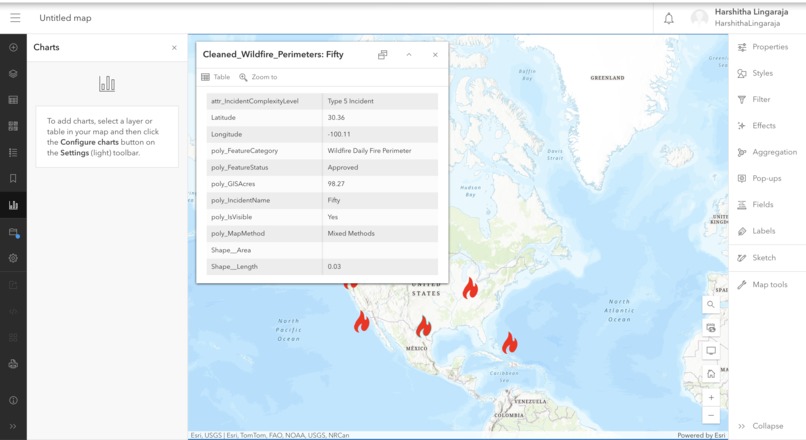The image size is (806, 440).
Task: Open the Save and open folder icon
Action: 13,232
